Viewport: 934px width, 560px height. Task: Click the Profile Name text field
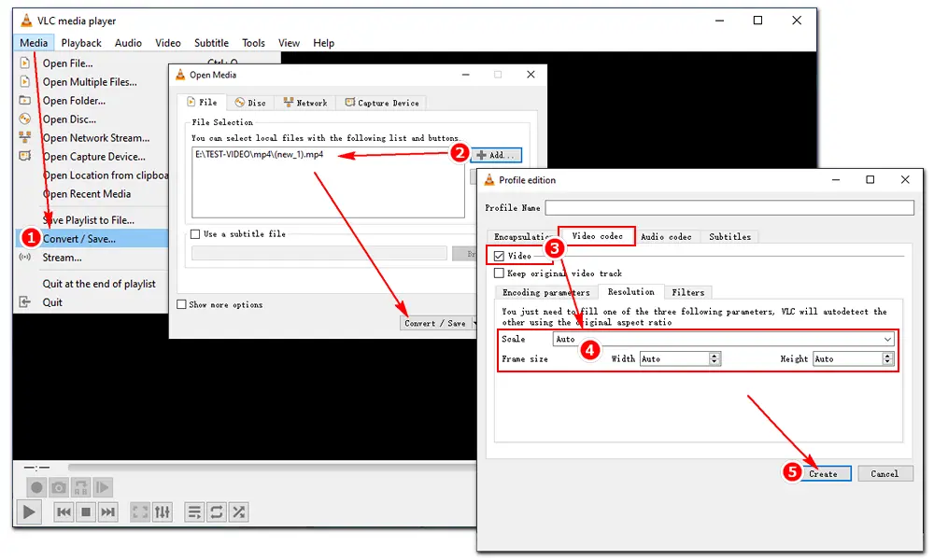click(x=729, y=207)
